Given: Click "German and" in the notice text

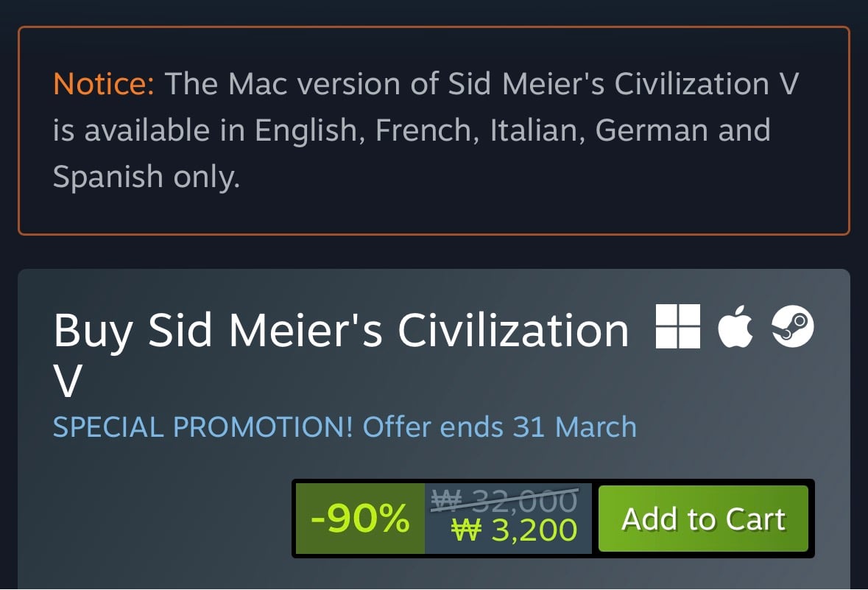Looking at the screenshot, I should pos(682,130).
